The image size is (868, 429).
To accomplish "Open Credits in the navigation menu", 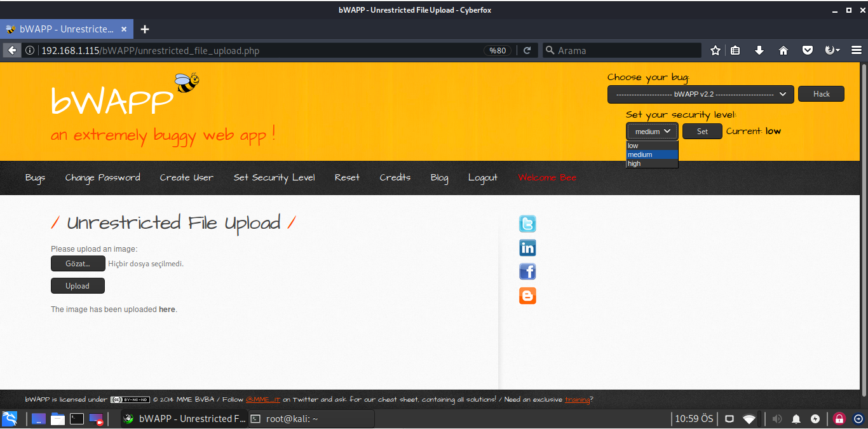I will point(395,177).
